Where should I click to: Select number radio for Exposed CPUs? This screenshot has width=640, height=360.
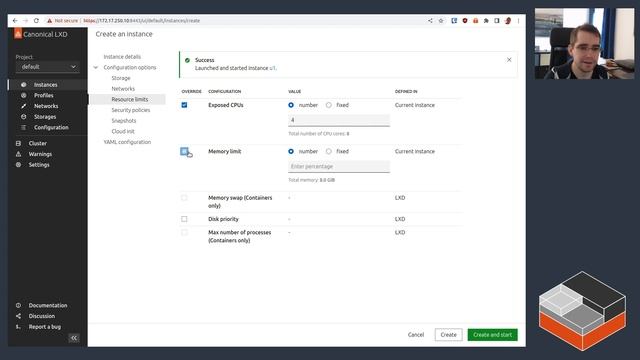click(x=291, y=105)
